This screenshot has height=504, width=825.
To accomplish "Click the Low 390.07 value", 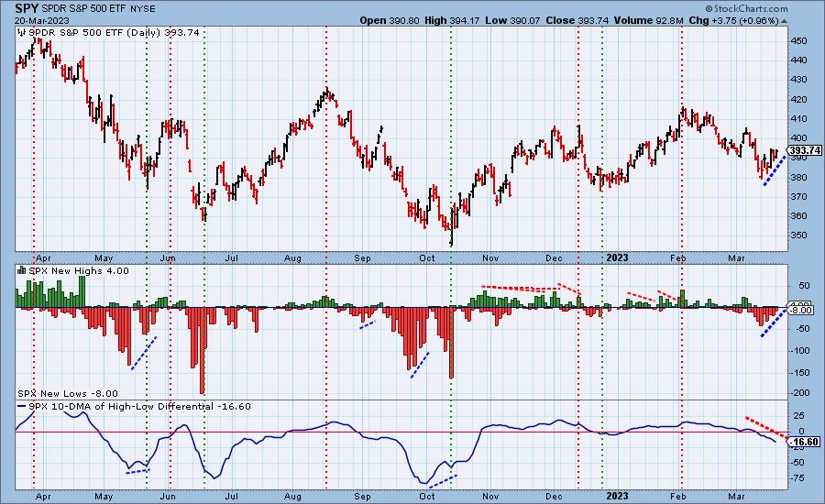I will [x=513, y=20].
